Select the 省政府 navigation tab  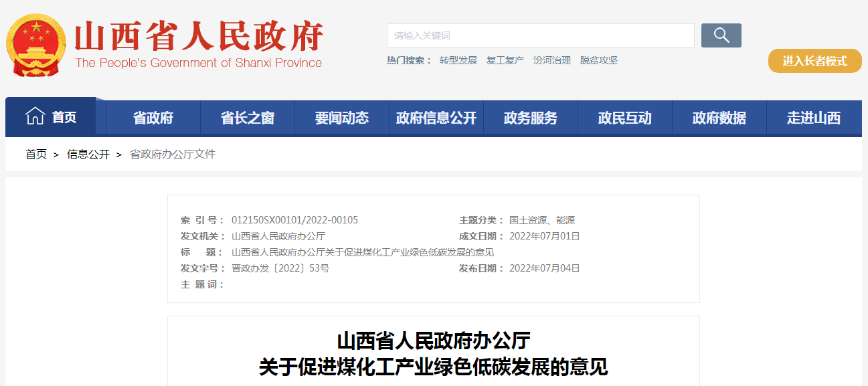[153, 116]
